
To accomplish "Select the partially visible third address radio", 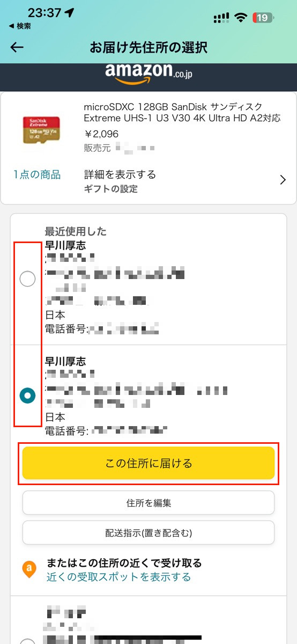I will tap(27, 641).
